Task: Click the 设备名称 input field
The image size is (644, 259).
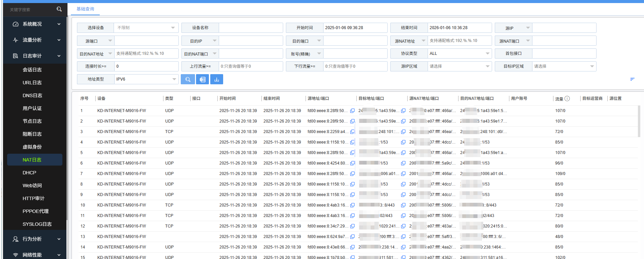Action: pos(251,28)
